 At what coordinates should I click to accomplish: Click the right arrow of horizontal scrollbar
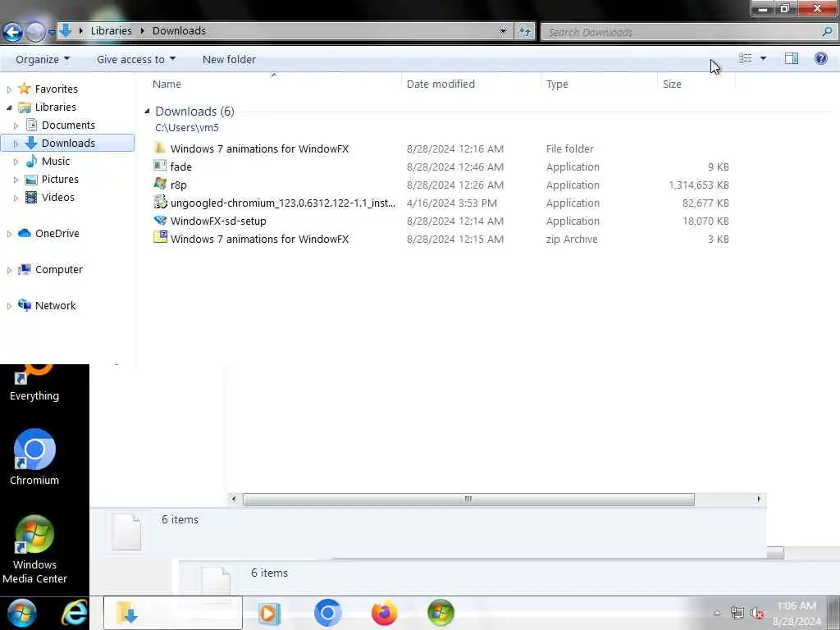click(759, 499)
